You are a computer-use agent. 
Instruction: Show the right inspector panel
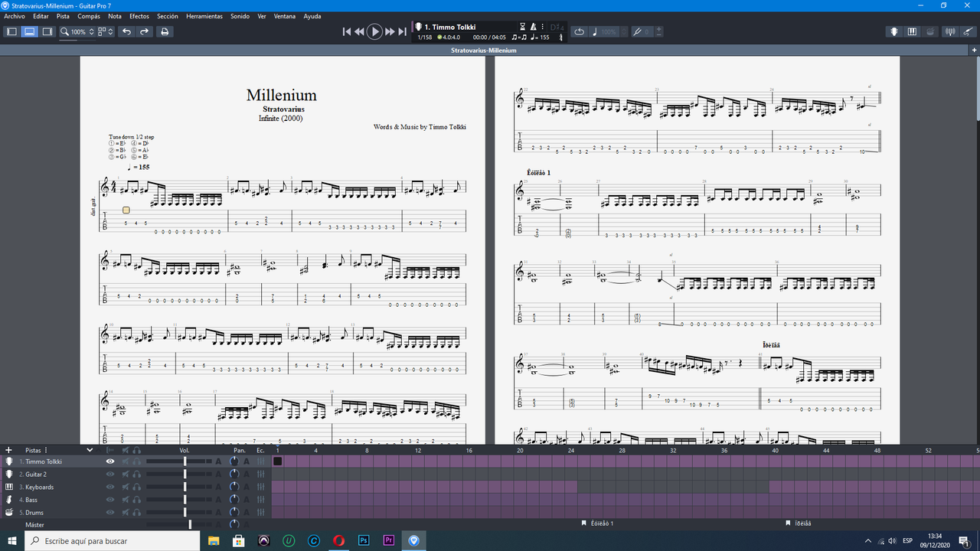click(x=47, y=31)
